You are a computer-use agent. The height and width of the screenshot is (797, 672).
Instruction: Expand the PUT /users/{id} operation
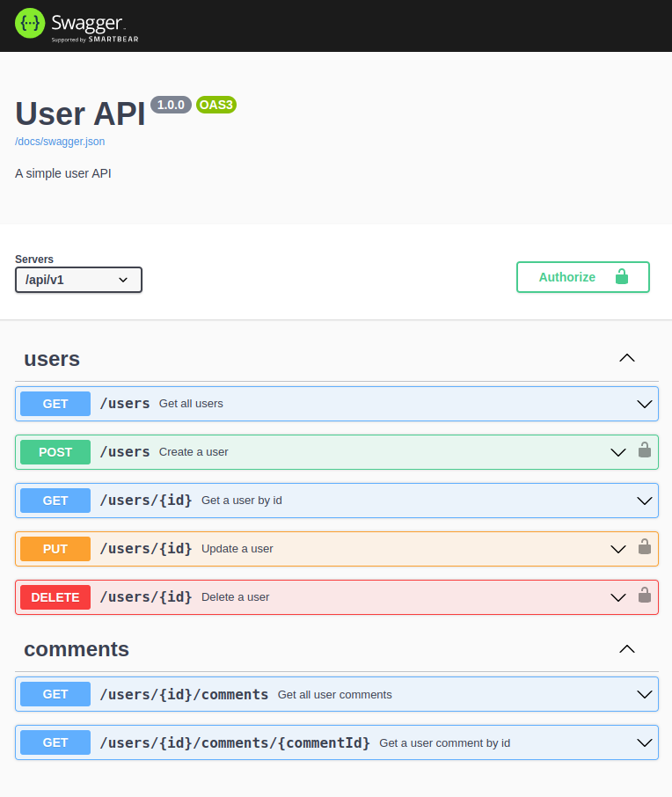pos(617,548)
